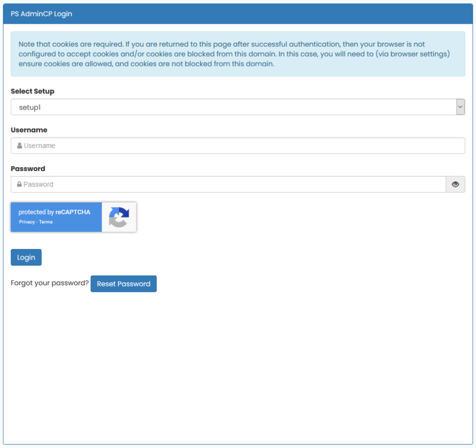Click inside the Username input field
The width and height of the screenshot is (476, 448).
[238, 145]
